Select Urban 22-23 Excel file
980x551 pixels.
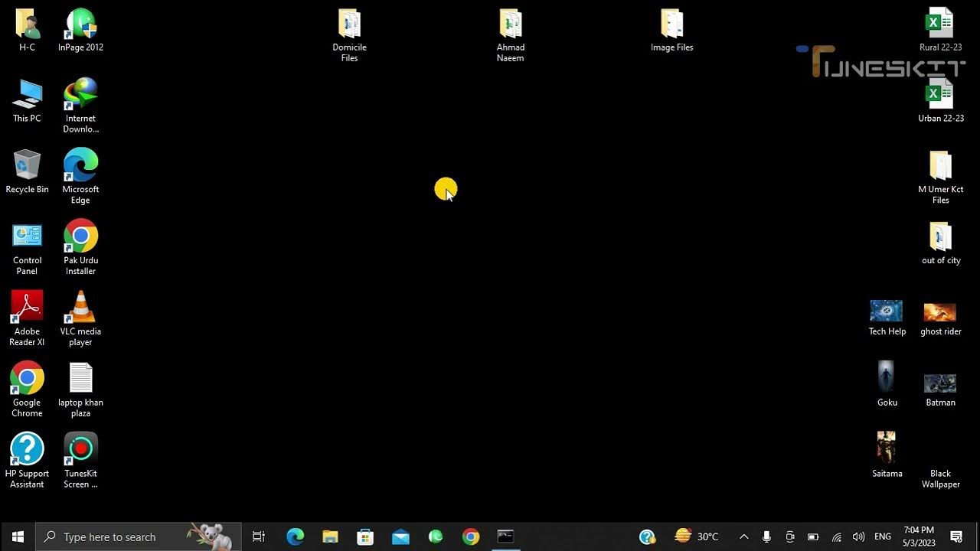[941, 101]
